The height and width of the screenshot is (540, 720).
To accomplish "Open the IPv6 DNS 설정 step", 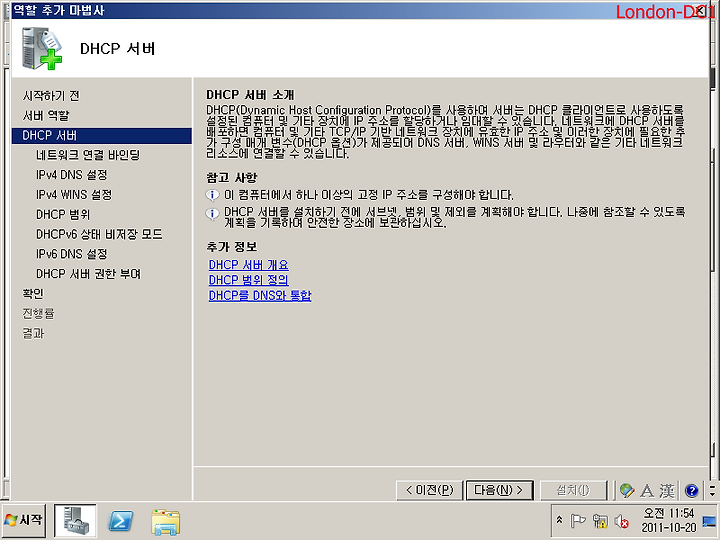I will click(72, 254).
